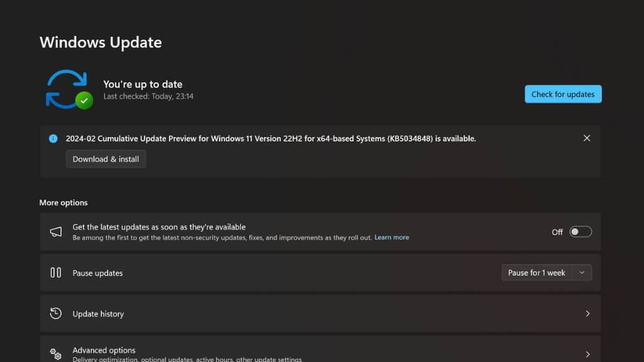Click the Check for updates button

[563, 94]
